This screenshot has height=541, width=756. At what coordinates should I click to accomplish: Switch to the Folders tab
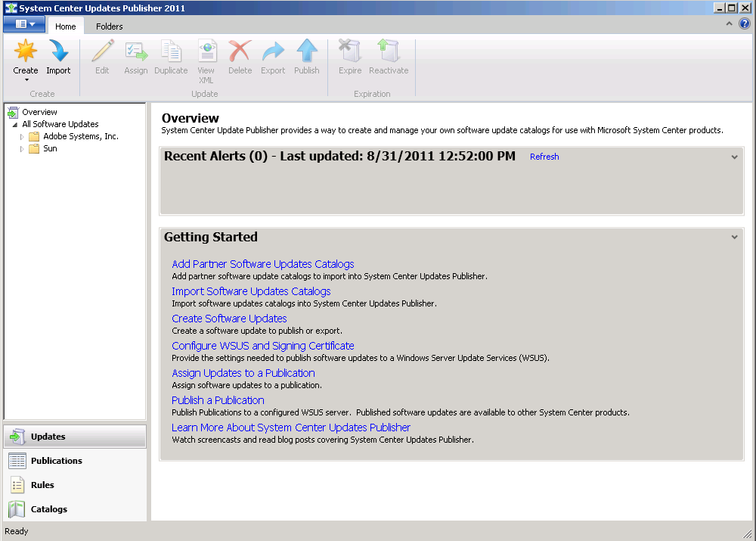click(x=109, y=26)
